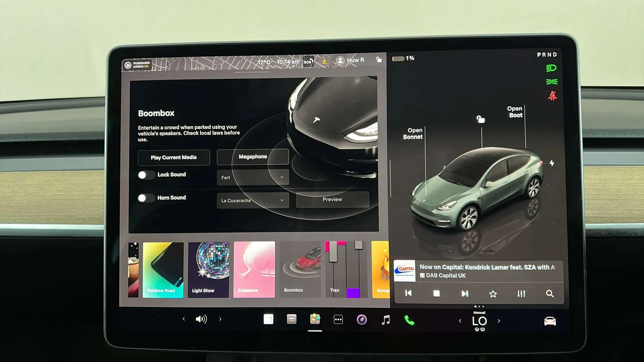Open media search with magnifier icon
The width and height of the screenshot is (644, 362).
pos(550,294)
